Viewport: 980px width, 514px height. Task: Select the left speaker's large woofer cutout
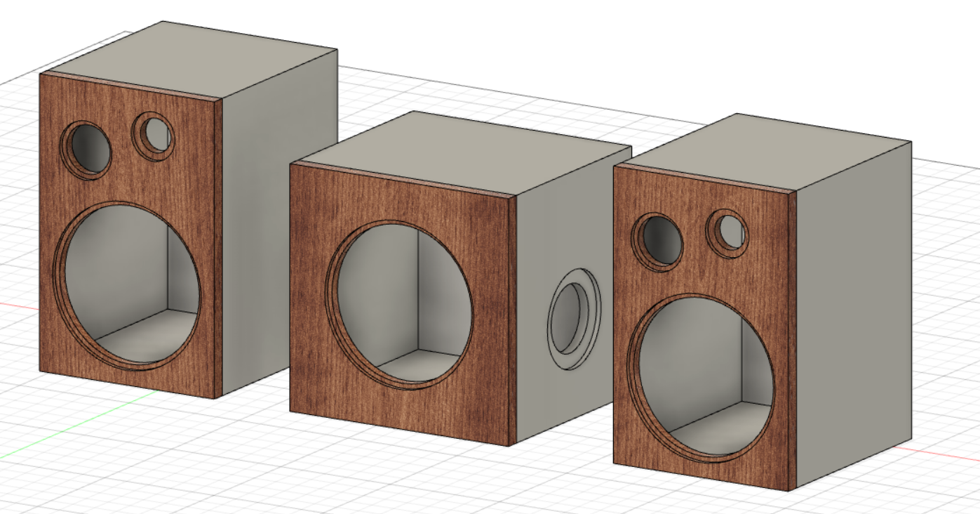127,285
